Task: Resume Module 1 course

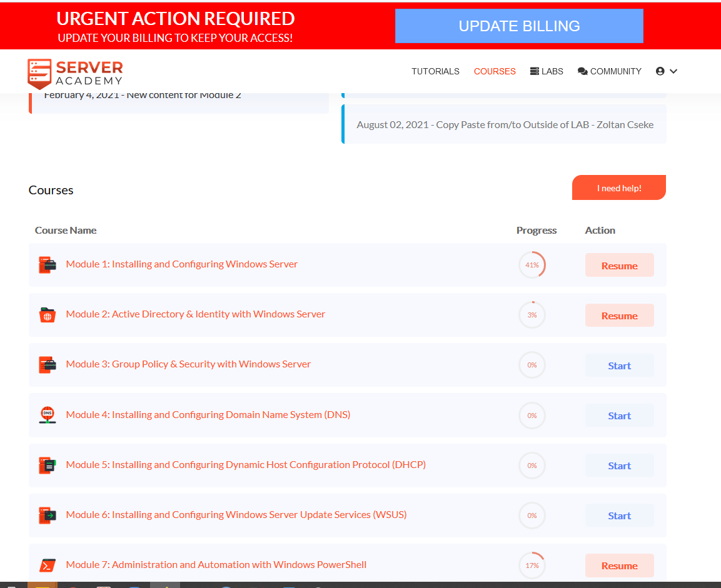Action: click(x=619, y=266)
